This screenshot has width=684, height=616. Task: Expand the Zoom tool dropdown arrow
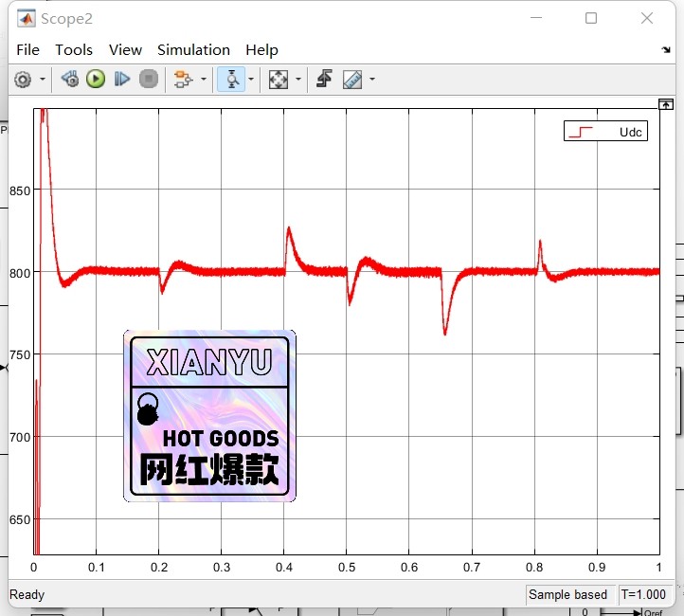coord(251,80)
